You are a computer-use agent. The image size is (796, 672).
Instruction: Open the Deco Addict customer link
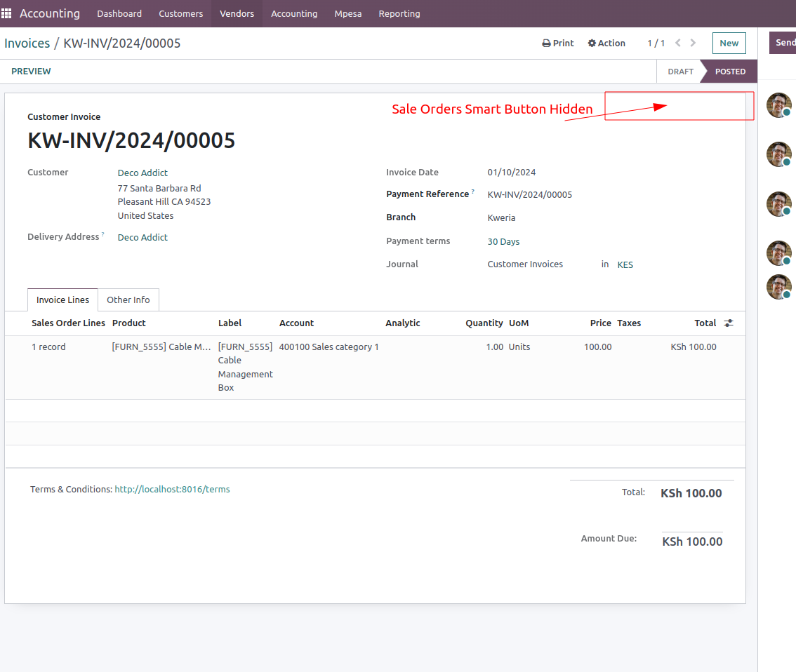click(x=142, y=173)
